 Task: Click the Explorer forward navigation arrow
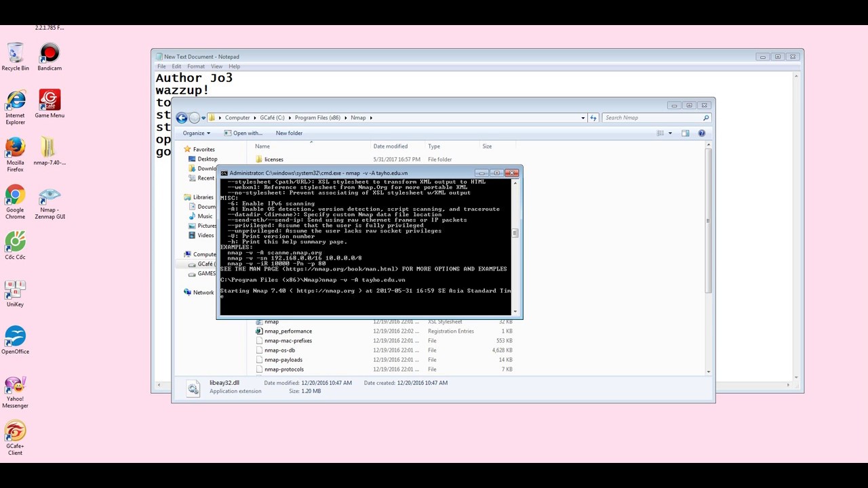(x=195, y=118)
